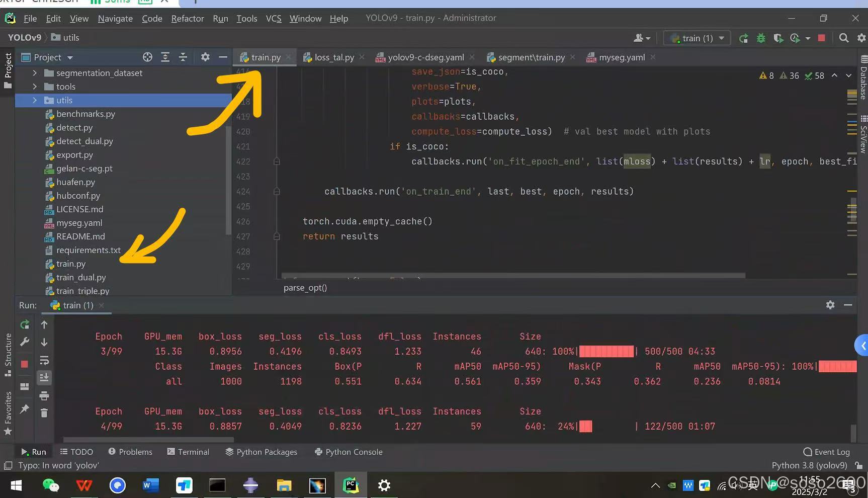This screenshot has height=498, width=868.
Task: Switch to myseg.yaml editor tab
Action: coord(622,57)
